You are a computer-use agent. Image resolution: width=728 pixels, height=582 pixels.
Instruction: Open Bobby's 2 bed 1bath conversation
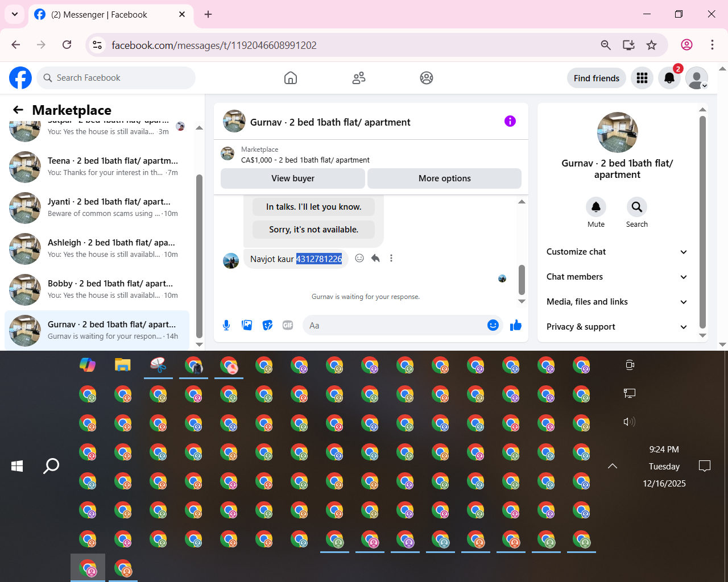point(97,289)
